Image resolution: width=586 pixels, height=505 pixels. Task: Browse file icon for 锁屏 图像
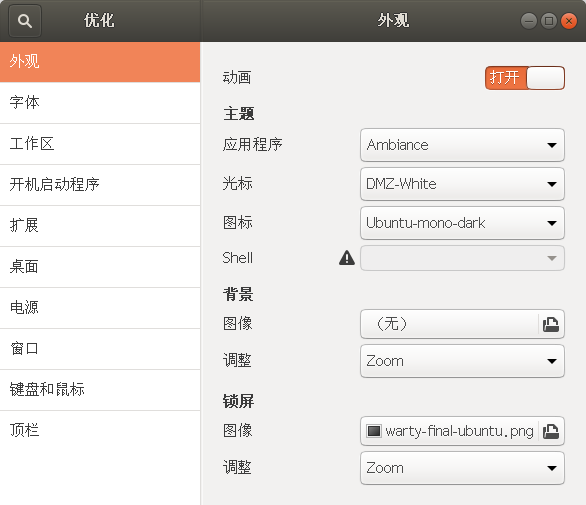point(551,431)
